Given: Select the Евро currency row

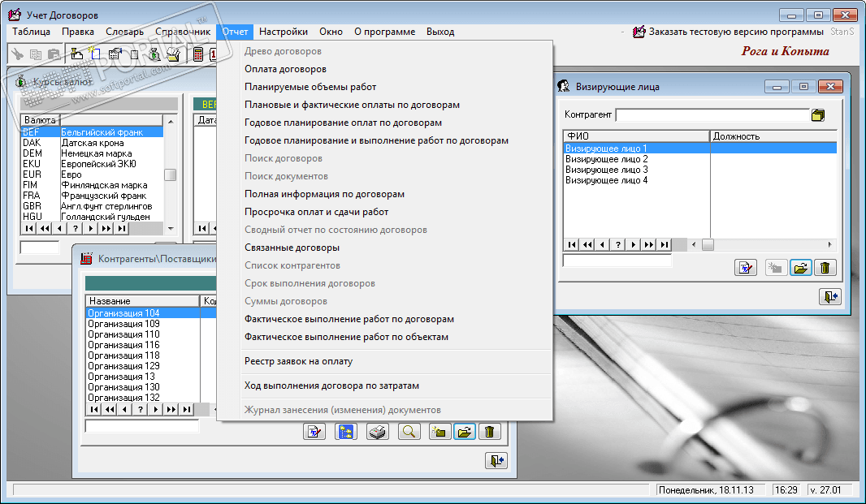Looking at the screenshot, I should [93, 174].
